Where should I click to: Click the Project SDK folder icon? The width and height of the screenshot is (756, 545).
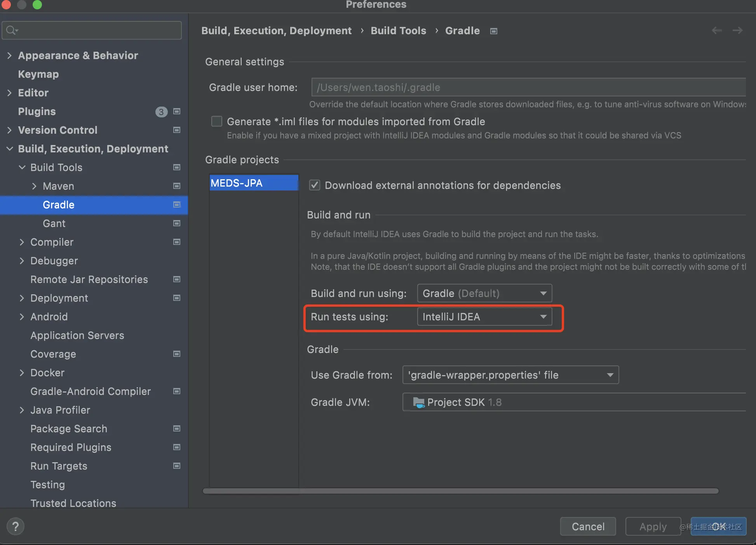click(x=418, y=402)
